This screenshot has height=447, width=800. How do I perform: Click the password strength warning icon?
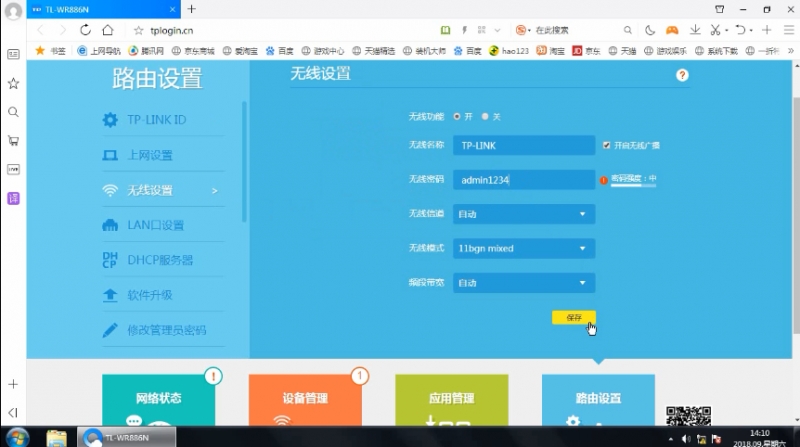tap(604, 180)
